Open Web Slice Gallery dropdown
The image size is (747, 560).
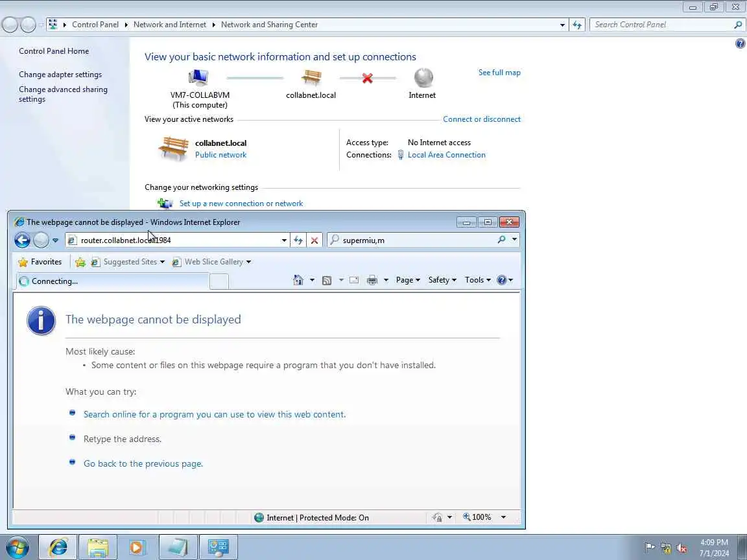[211, 262]
